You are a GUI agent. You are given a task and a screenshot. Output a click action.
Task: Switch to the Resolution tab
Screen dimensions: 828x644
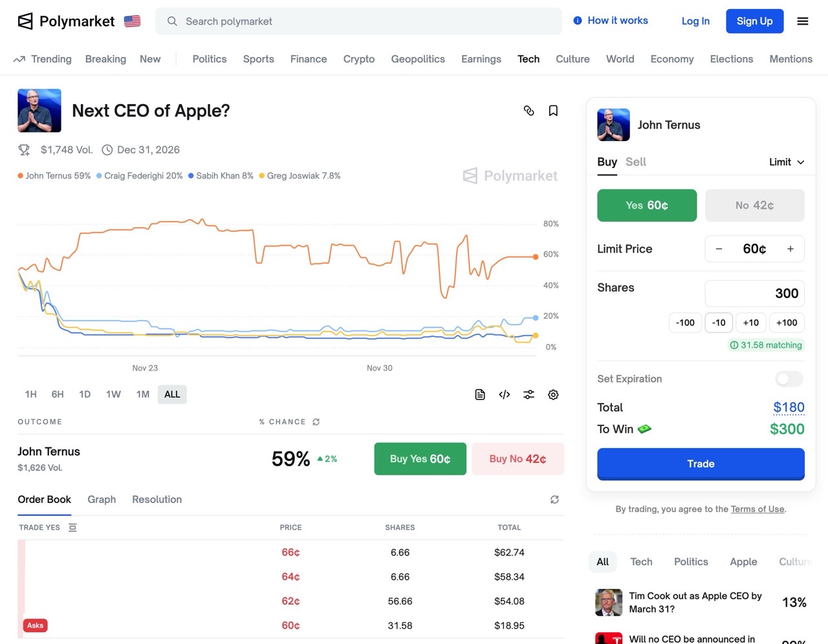click(157, 499)
